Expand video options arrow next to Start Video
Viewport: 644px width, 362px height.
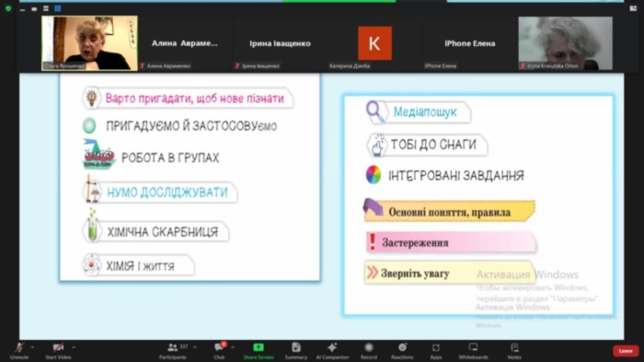coord(74,347)
